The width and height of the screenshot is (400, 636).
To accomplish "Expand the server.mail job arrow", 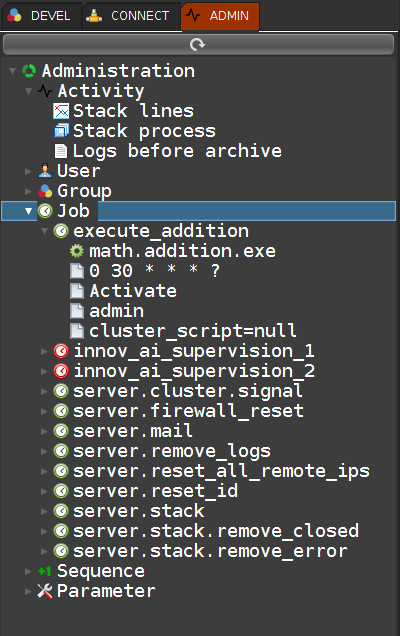I will 44,431.
